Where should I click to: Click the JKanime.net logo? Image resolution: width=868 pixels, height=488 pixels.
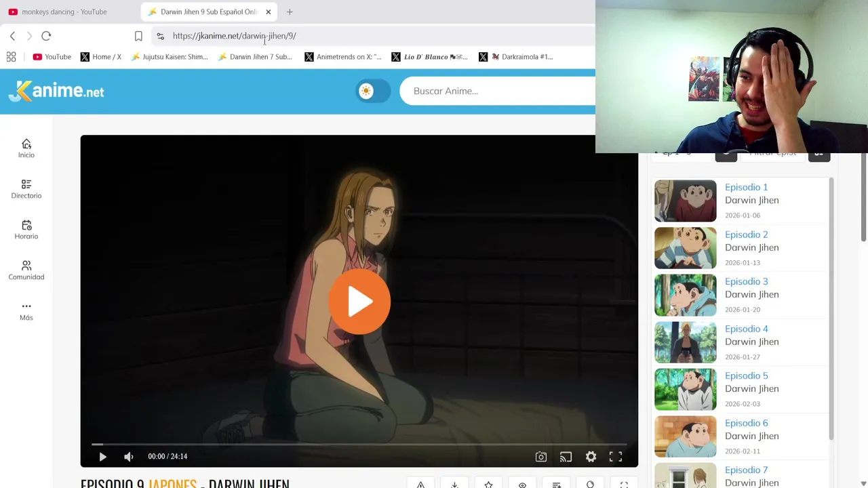(56, 91)
